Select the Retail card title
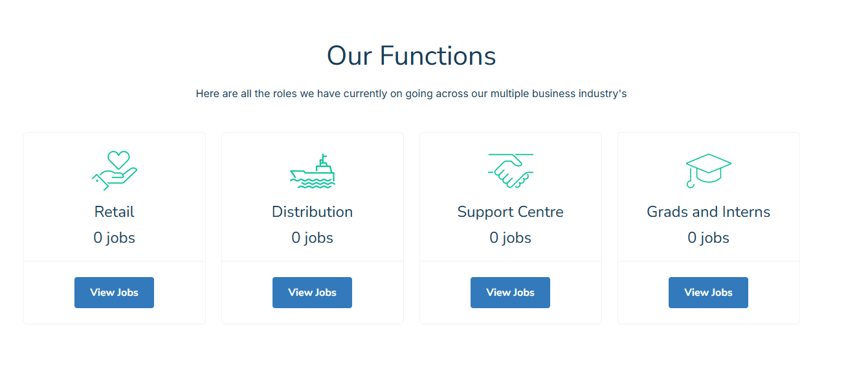The width and height of the screenshot is (868, 369). [115, 212]
